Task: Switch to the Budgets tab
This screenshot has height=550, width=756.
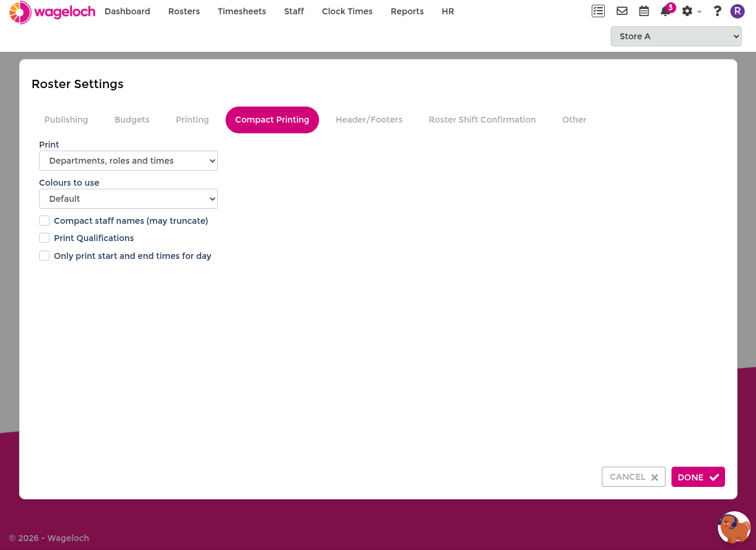Action: [132, 120]
